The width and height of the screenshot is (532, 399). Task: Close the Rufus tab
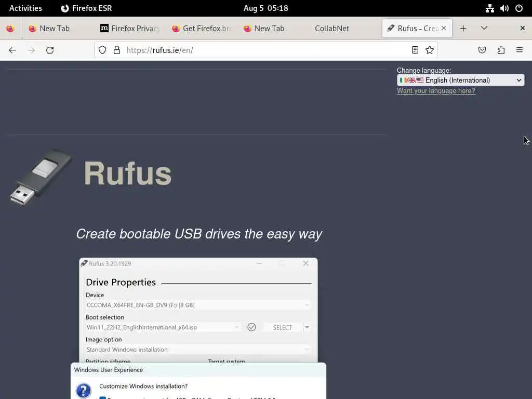coord(444,28)
